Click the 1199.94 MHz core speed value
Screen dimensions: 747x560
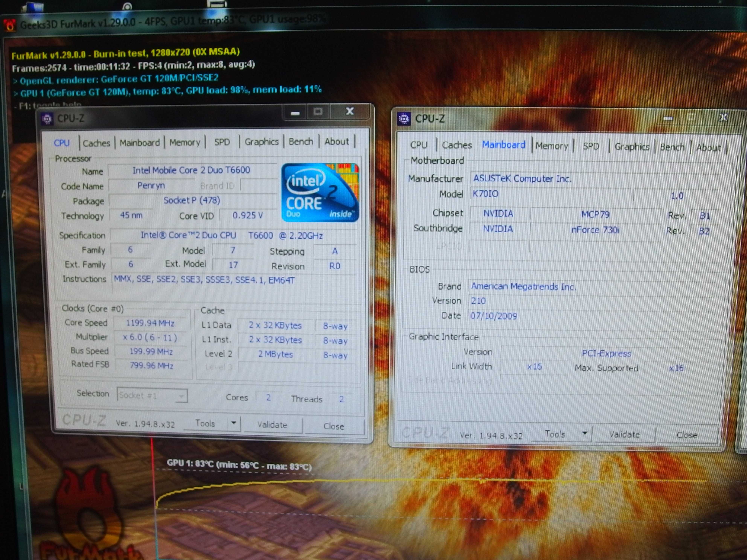(x=150, y=323)
